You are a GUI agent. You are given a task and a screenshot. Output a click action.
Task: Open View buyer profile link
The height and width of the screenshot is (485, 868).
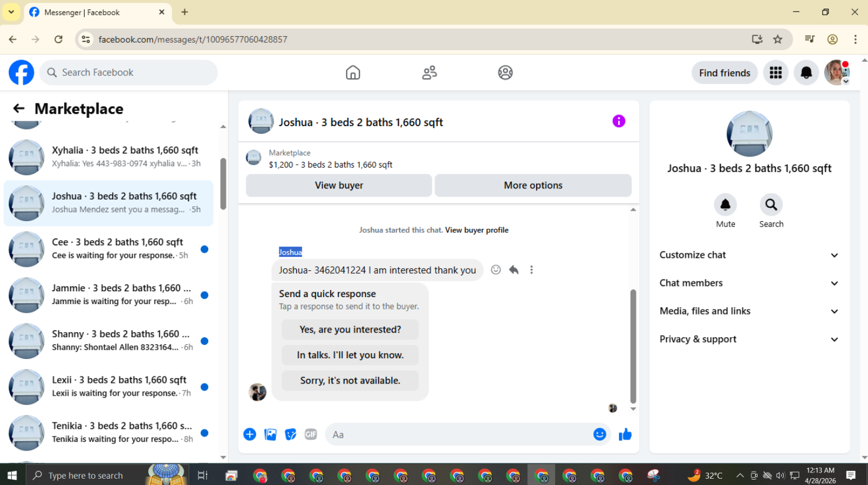477,230
